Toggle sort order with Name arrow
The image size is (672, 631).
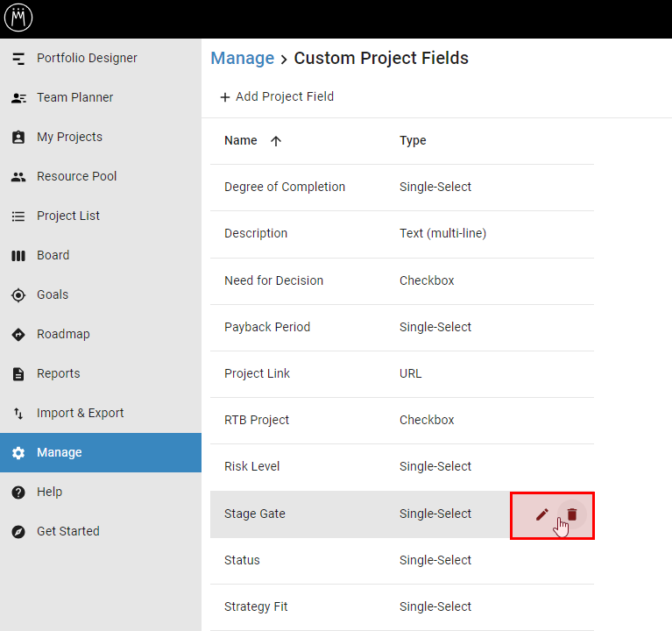tap(276, 140)
